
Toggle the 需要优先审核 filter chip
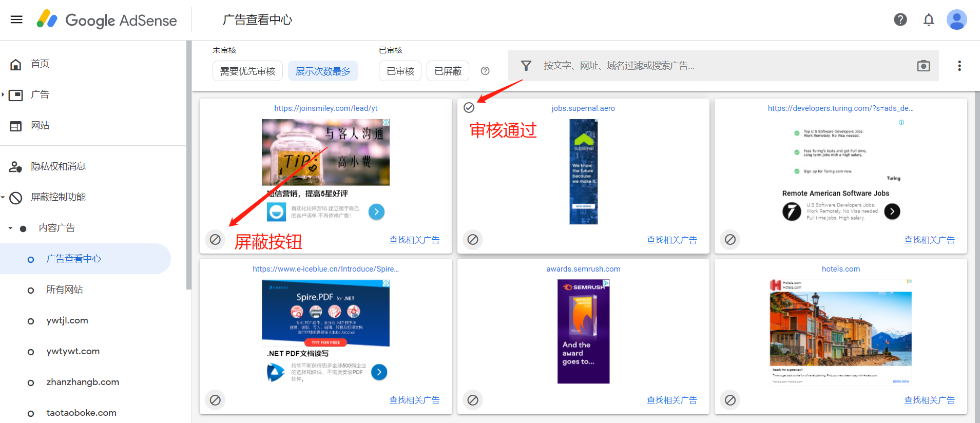pyautogui.click(x=247, y=71)
